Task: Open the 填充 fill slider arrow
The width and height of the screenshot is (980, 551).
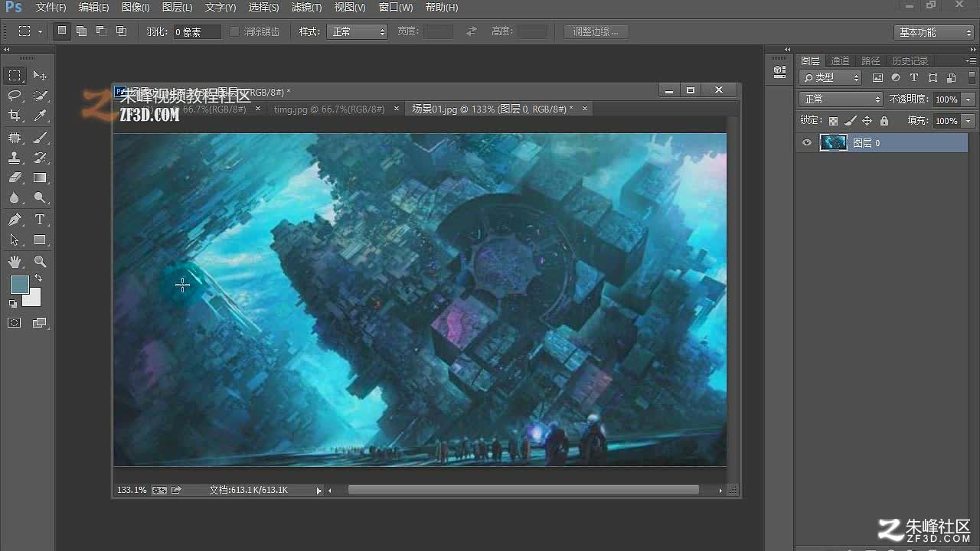Action: pyautogui.click(x=969, y=121)
